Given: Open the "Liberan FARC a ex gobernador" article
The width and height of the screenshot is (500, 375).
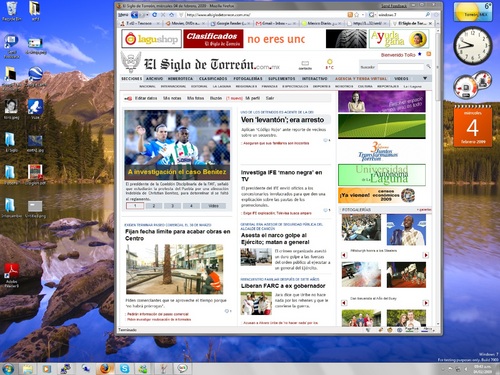Looking at the screenshot, I should coord(283,286).
